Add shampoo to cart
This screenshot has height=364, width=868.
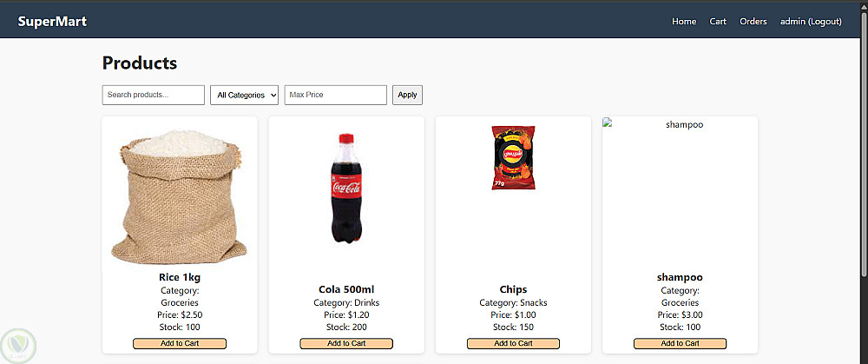(x=680, y=343)
